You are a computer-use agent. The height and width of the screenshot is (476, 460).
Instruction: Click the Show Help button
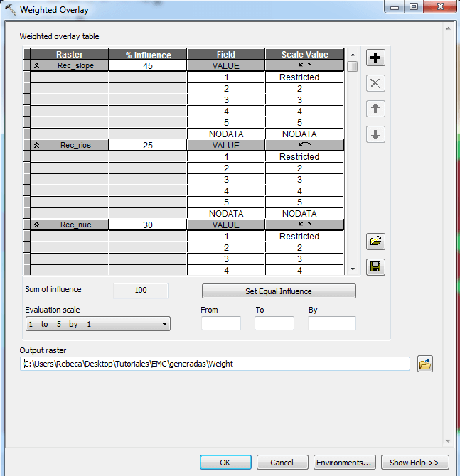click(x=414, y=463)
